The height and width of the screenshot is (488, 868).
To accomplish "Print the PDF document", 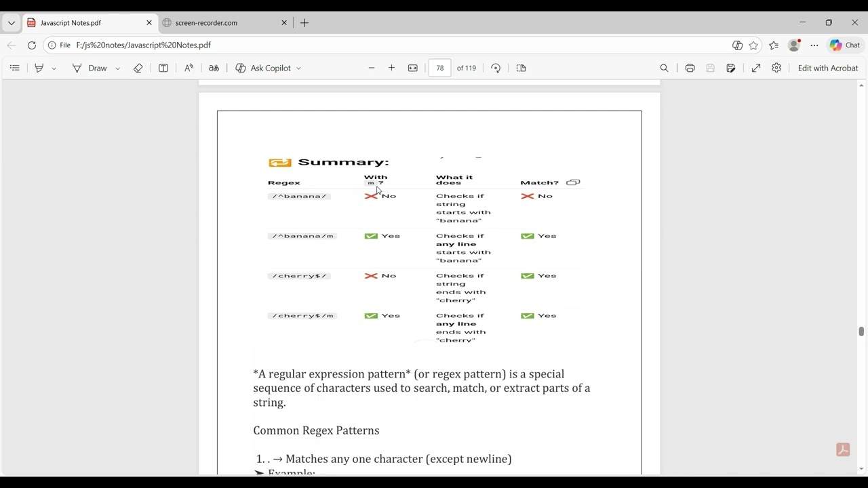I will pyautogui.click(x=690, y=68).
